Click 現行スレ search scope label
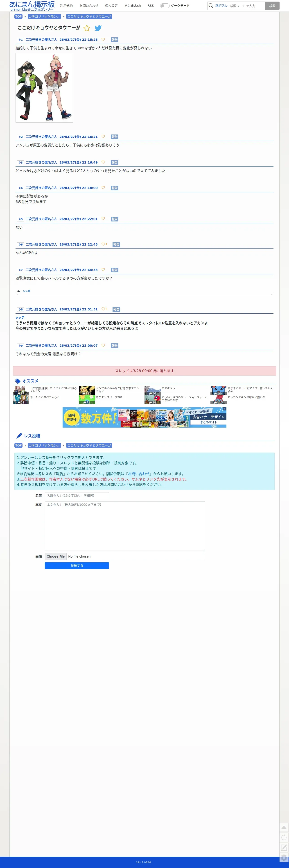The width and height of the screenshot is (289, 868). click(x=222, y=6)
